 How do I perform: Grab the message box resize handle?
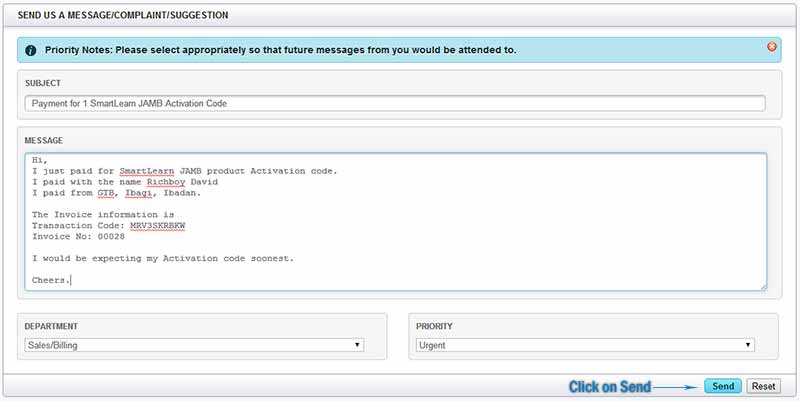coord(763,287)
